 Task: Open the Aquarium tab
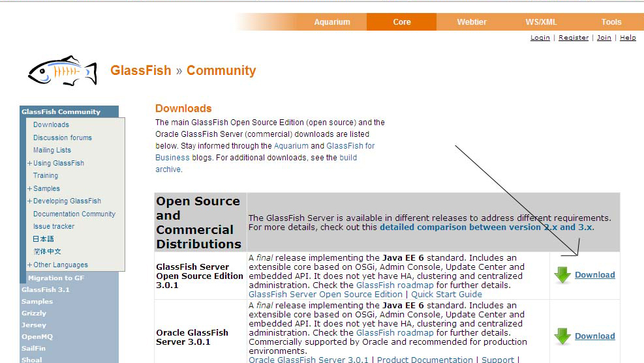coord(332,22)
